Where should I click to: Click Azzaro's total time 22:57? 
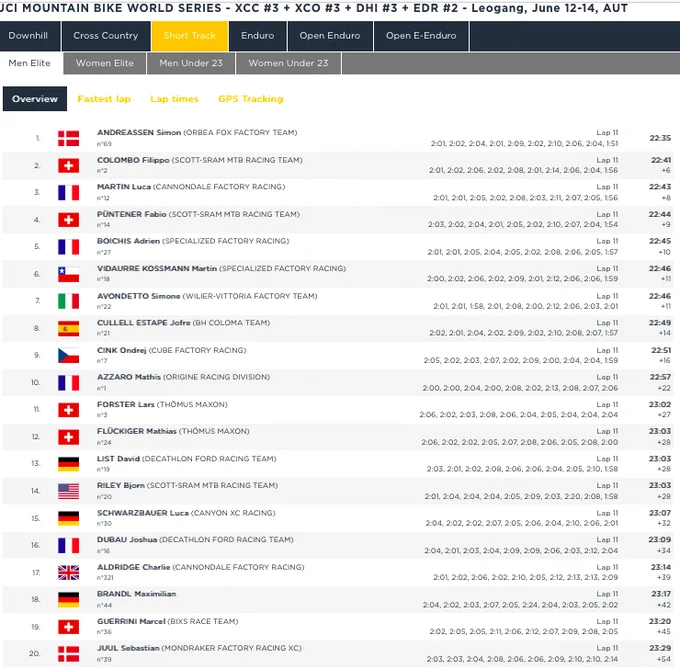[x=660, y=377]
